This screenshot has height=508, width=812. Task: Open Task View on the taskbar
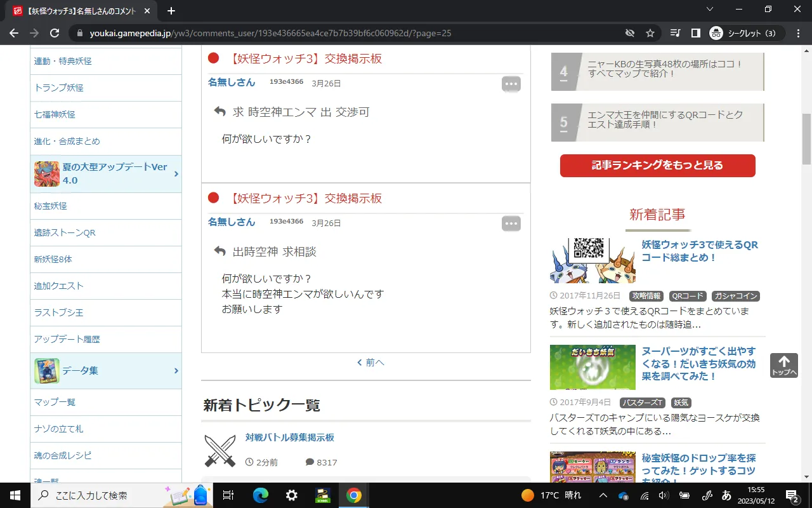coord(228,495)
